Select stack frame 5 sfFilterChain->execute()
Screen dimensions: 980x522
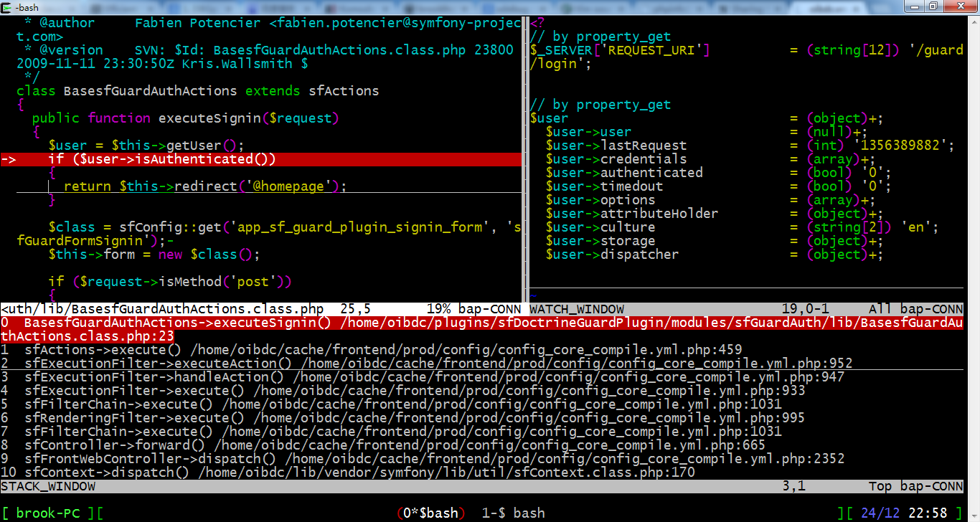click(392, 404)
